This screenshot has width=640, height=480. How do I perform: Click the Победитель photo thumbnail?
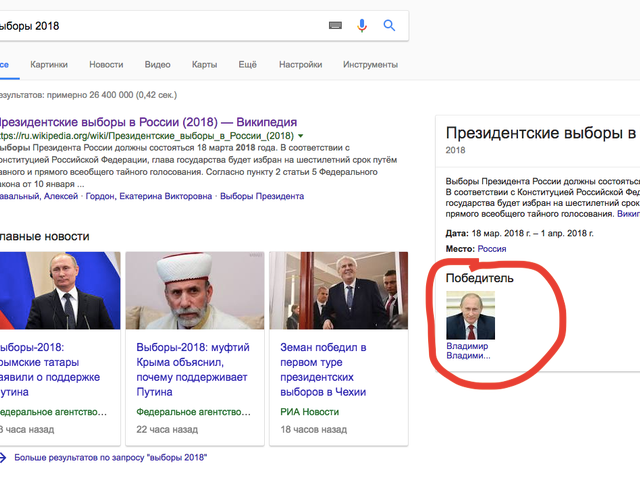pyautogui.click(x=470, y=315)
